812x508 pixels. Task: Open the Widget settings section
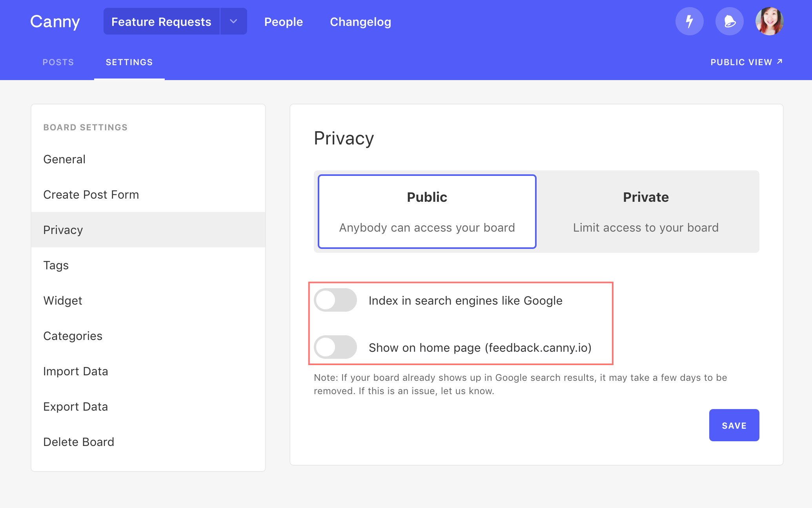pyautogui.click(x=63, y=301)
